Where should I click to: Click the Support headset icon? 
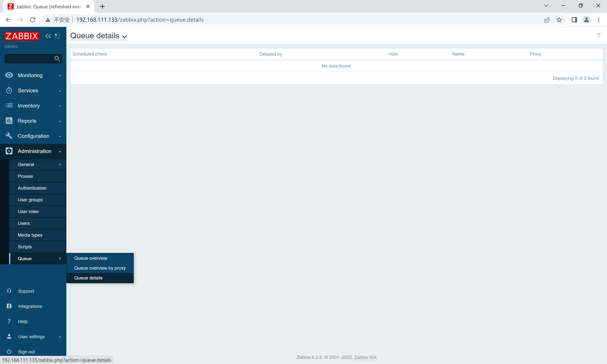(x=9, y=291)
